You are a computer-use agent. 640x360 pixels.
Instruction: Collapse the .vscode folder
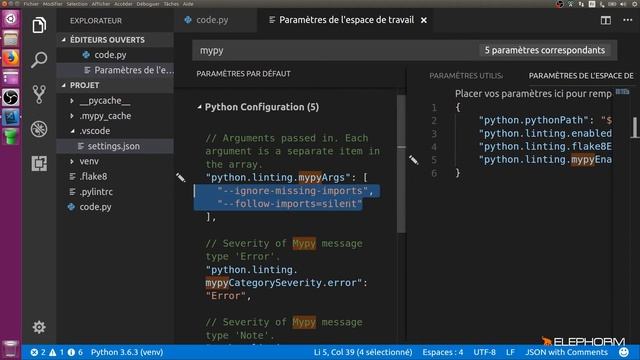72,131
